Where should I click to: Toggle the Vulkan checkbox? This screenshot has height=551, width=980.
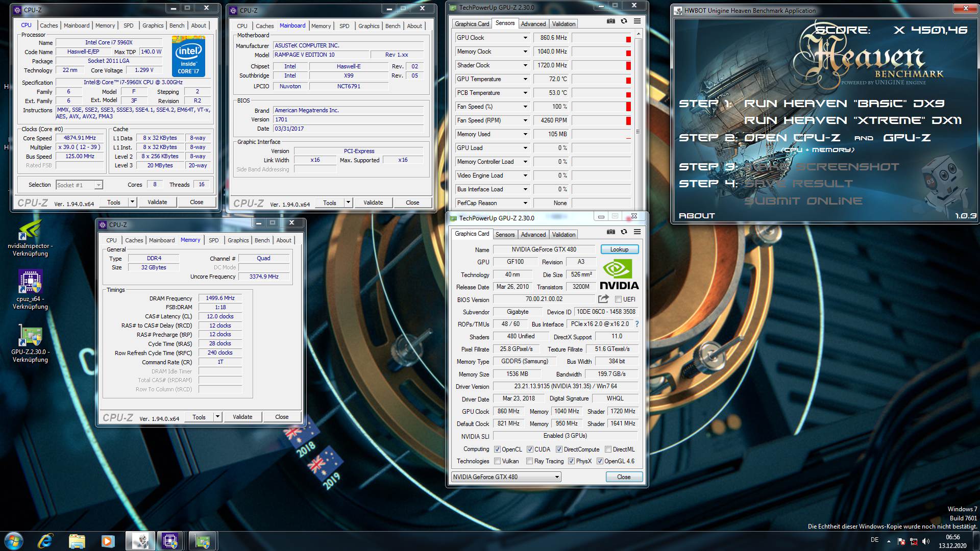497,461
